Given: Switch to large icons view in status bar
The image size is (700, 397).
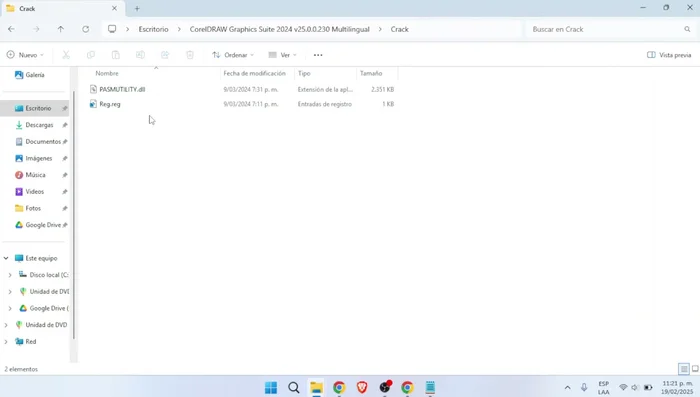Looking at the screenshot, I should click(x=695, y=369).
